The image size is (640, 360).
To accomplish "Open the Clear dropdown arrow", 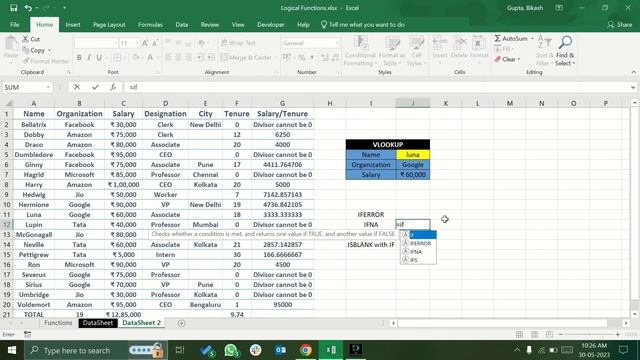I will click(x=519, y=59).
